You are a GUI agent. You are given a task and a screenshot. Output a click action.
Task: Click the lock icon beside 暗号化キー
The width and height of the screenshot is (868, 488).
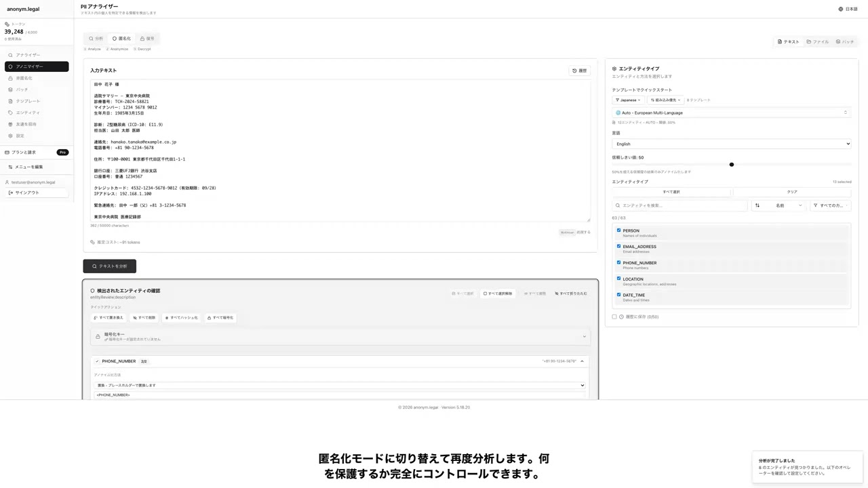click(98, 336)
